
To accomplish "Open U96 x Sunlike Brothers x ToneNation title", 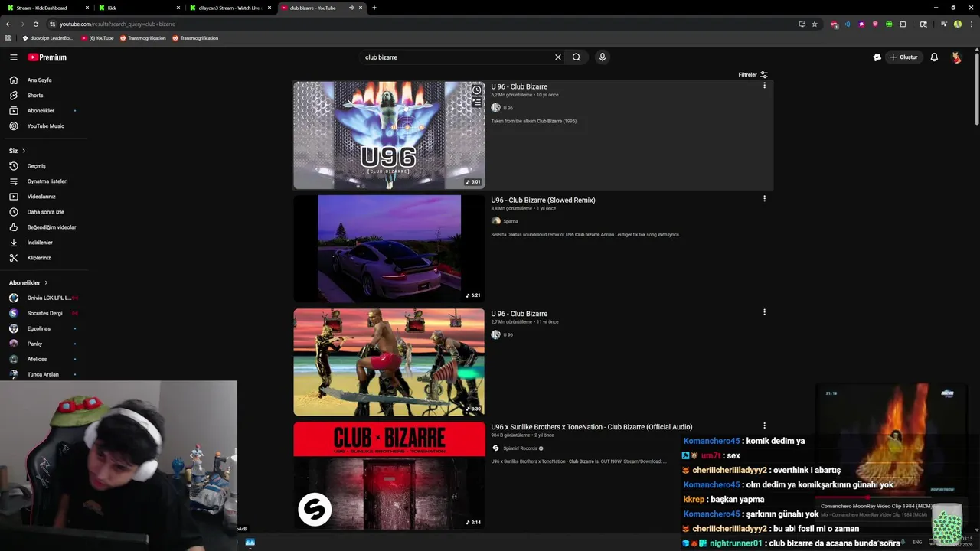I will click(x=592, y=427).
